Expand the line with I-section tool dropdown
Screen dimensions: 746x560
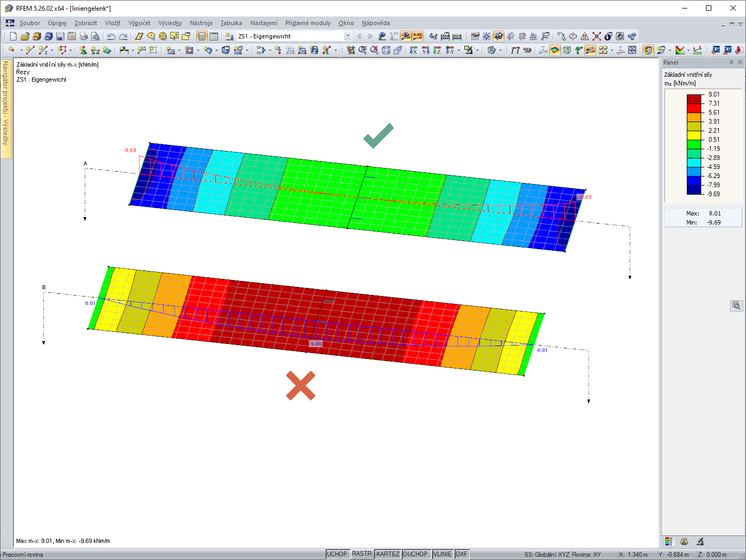(x=53, y=50)
